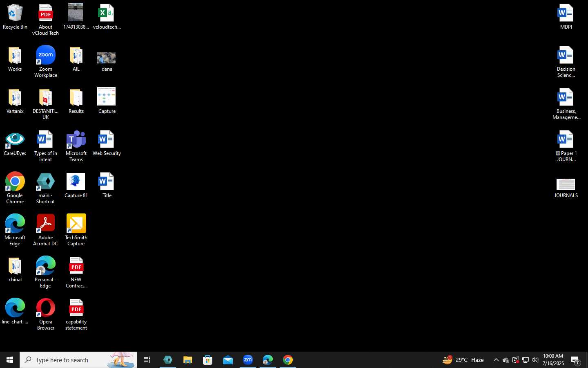Select the Microsoft Teams shortcut

[x=76, y=146]
